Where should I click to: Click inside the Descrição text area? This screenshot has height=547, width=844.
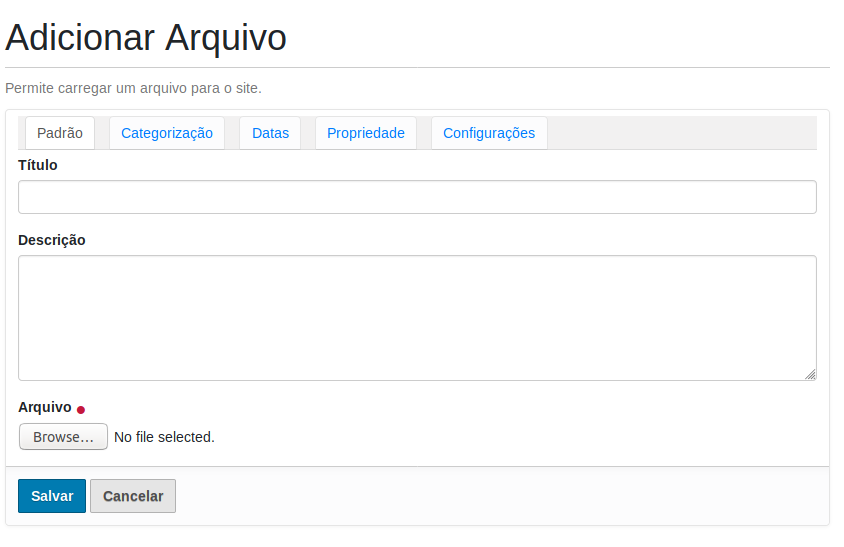[x=417, y=317]
